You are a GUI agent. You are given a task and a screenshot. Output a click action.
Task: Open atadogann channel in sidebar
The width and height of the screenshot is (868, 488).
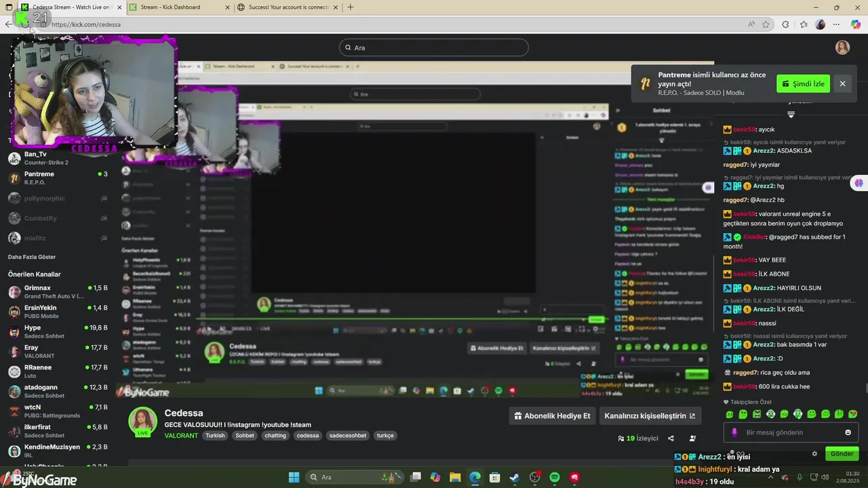[x=58, y=391]
